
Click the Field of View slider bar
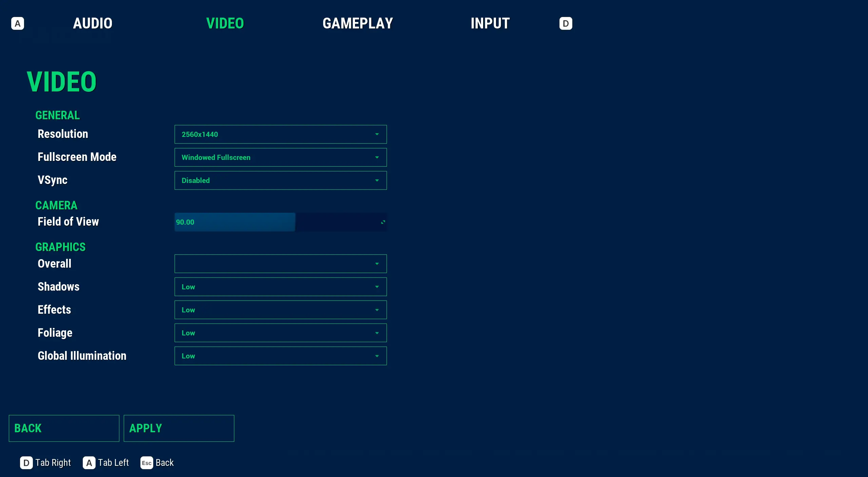[x=280, y=222]
